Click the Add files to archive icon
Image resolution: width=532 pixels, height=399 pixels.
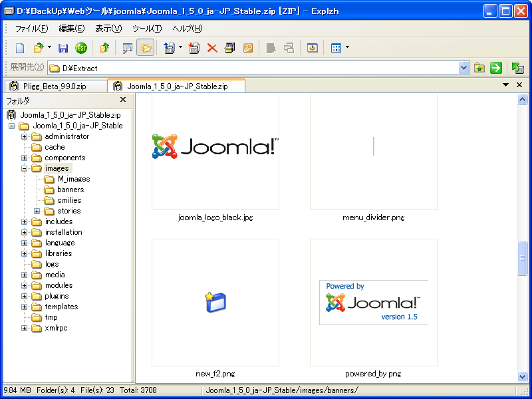194,48
